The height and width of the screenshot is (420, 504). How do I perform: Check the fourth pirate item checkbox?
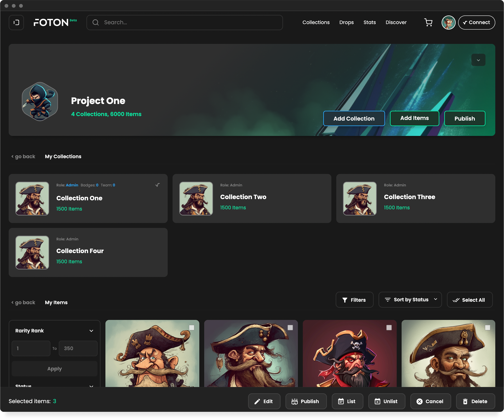[x=487, y=328]
